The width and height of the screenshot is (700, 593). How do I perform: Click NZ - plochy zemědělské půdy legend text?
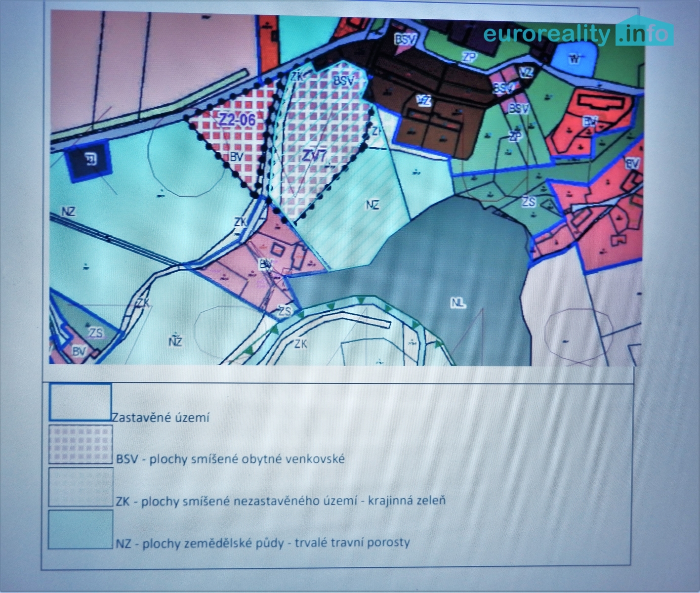click(263, 543)
